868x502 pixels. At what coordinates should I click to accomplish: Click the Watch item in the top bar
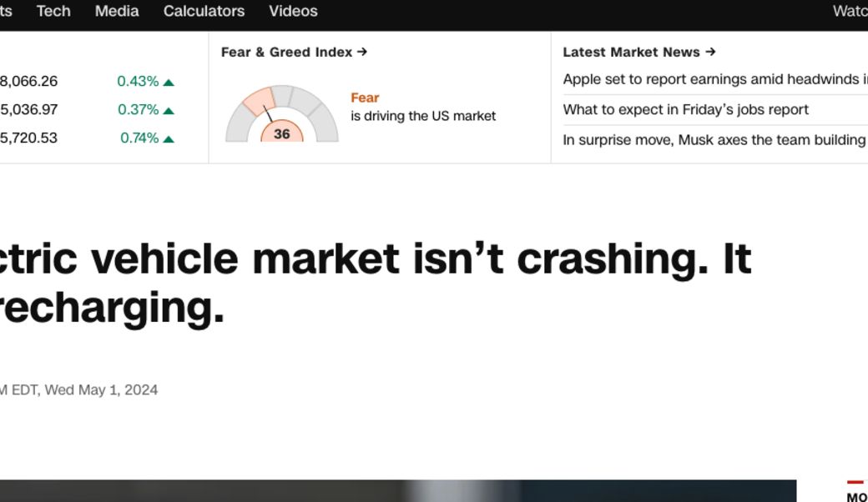coord(851,11)
